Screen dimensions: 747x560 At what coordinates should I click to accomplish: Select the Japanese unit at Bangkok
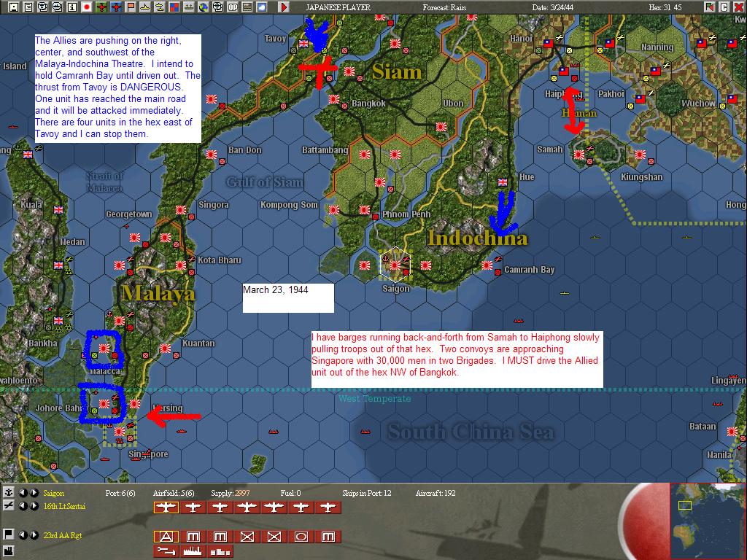[334, 98]
